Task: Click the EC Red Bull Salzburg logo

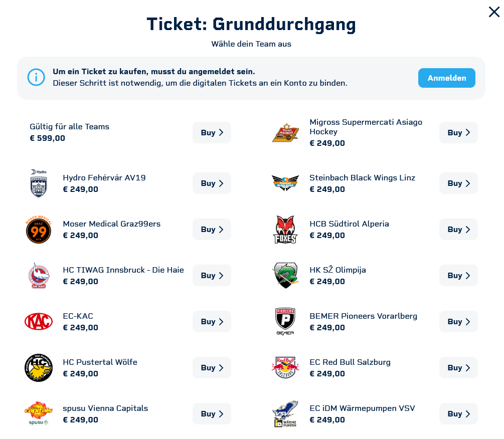Action: tap(285, 368)
